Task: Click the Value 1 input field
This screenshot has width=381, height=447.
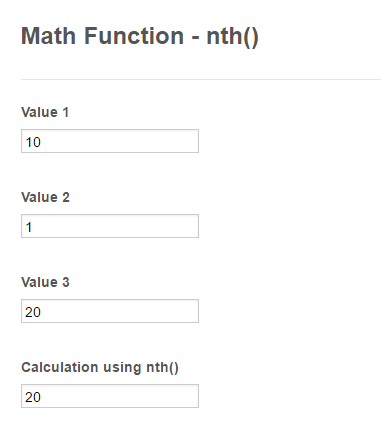Action: pyautogui.click(x=110, y=141)
